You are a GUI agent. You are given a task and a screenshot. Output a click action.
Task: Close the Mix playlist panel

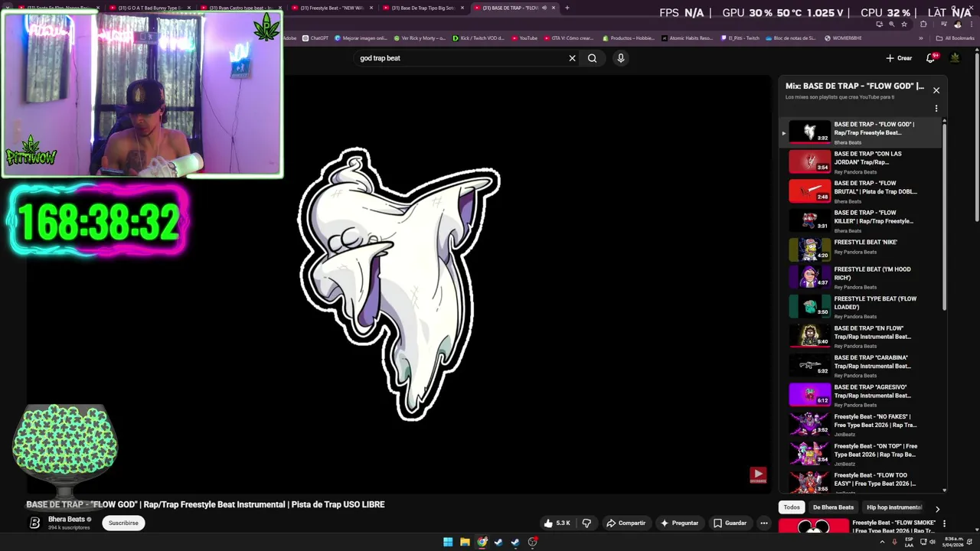(x=936, y=90)
